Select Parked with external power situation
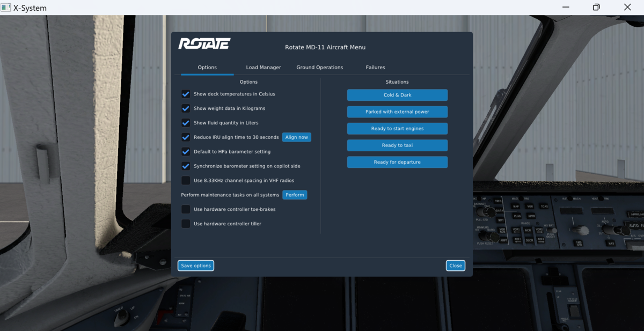 pyautogui.click(x=397, y=112)
